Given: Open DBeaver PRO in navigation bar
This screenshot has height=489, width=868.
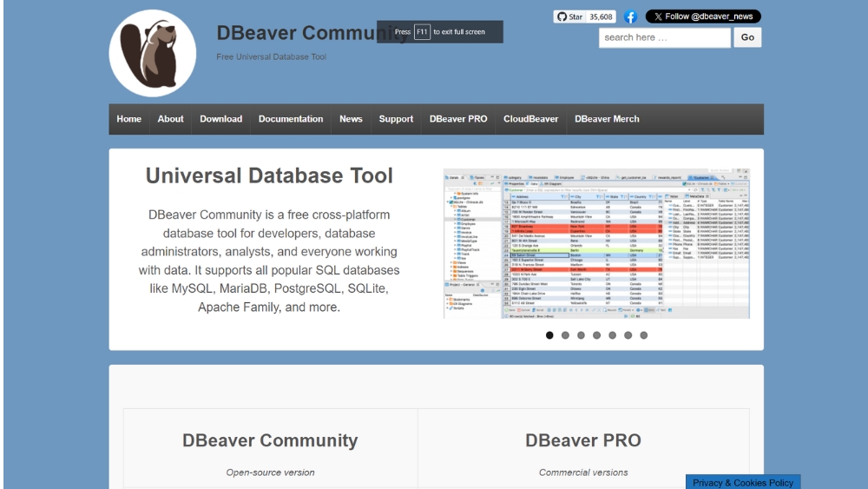Looking at the screenshot, I should tap(458, 119).
